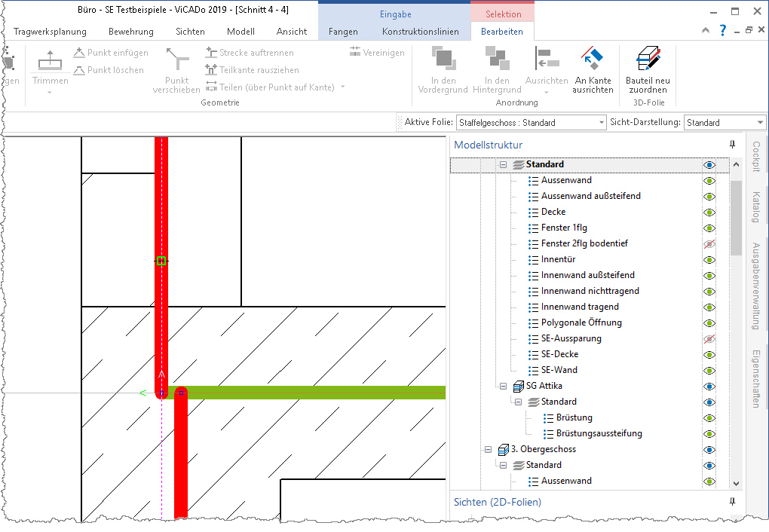769x532 pixels.
Task: Restore the inner document window
Action: point(749,30)
